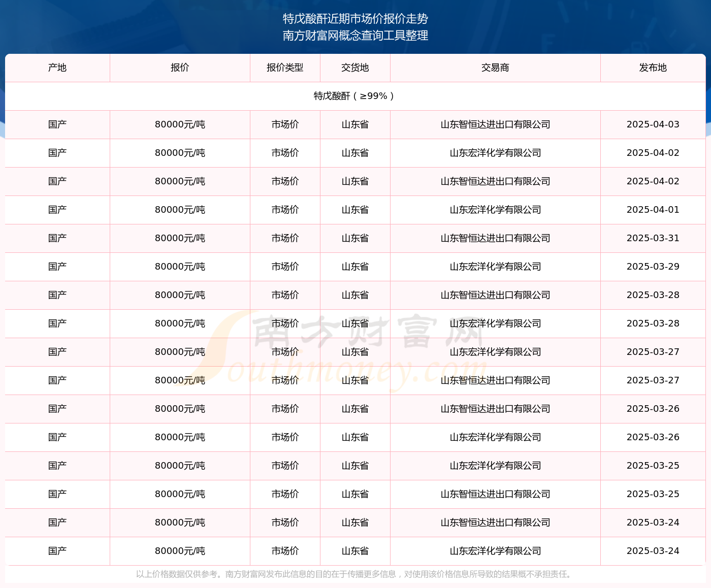Select 山东省 in the 2025-03-29 row

coord(355,267)
